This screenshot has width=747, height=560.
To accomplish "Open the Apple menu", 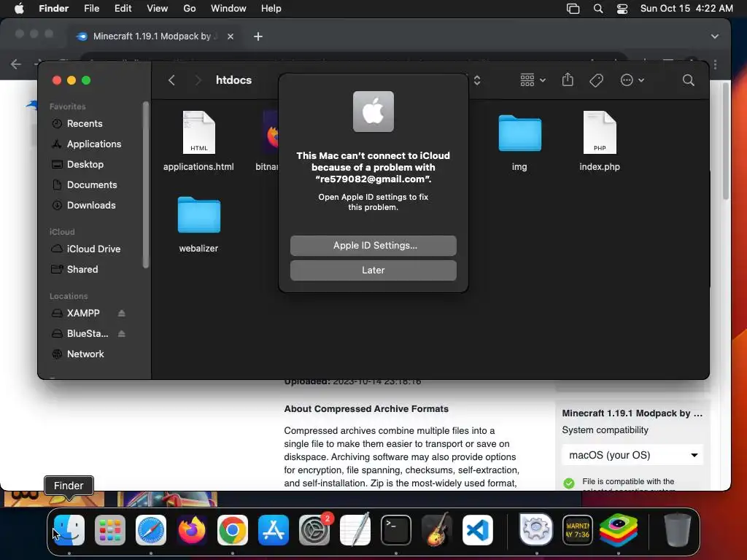I will [x=19, y=9].
